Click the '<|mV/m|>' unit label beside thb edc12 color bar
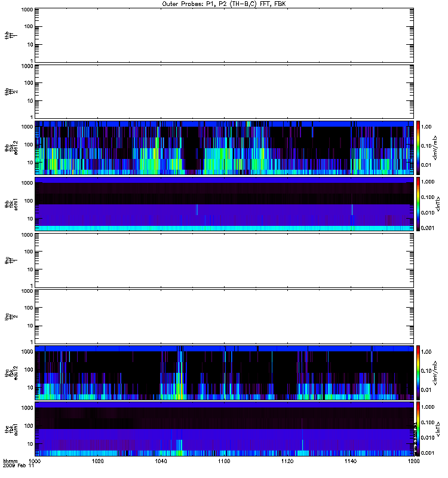The height and width of the screenshot is (478, 448). click(x=435, y=148)
